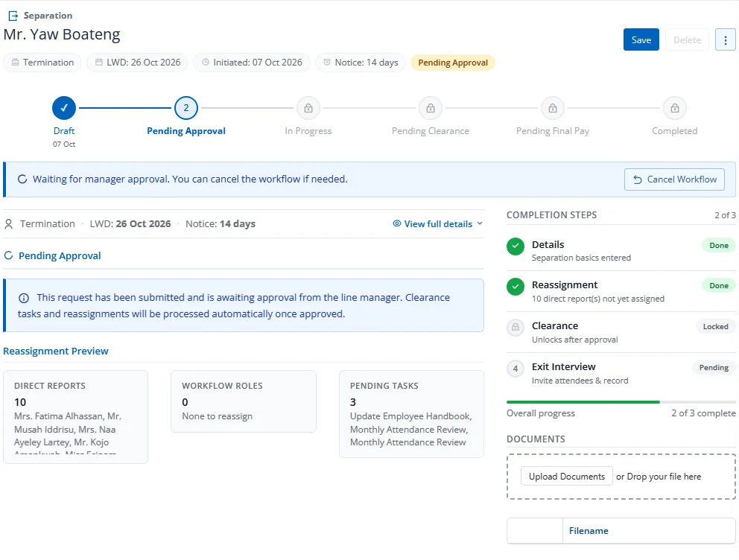Open the Direct Reports card
The image size is (739, 560).
tap(75, 417)
